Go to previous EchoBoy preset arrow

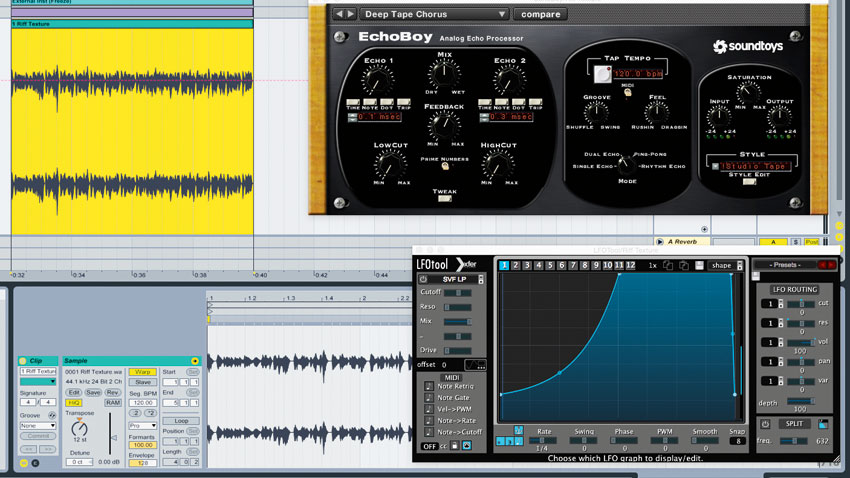tap(339, 14)
